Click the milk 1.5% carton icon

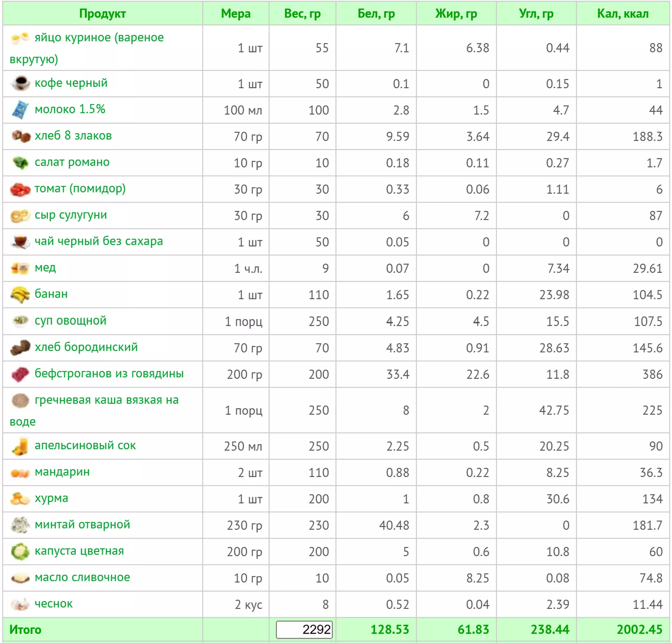(20, 110)
